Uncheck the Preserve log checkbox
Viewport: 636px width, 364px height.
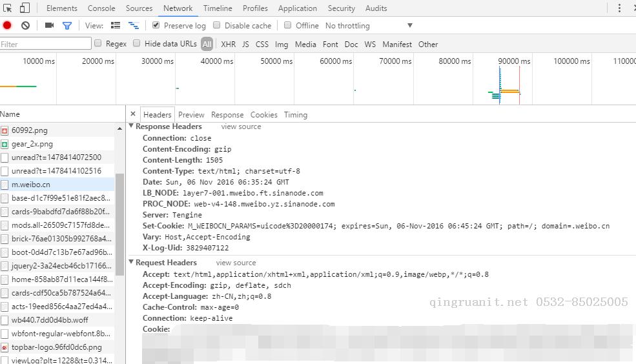pos(156,26)
